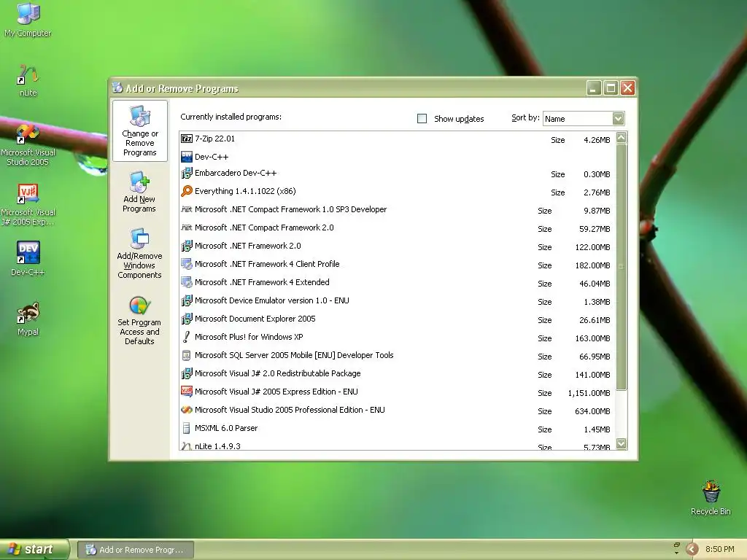Click the SQL Server 2005 Mobile icon
Screen dimensions: 747x560
click(x=187, y=355)
